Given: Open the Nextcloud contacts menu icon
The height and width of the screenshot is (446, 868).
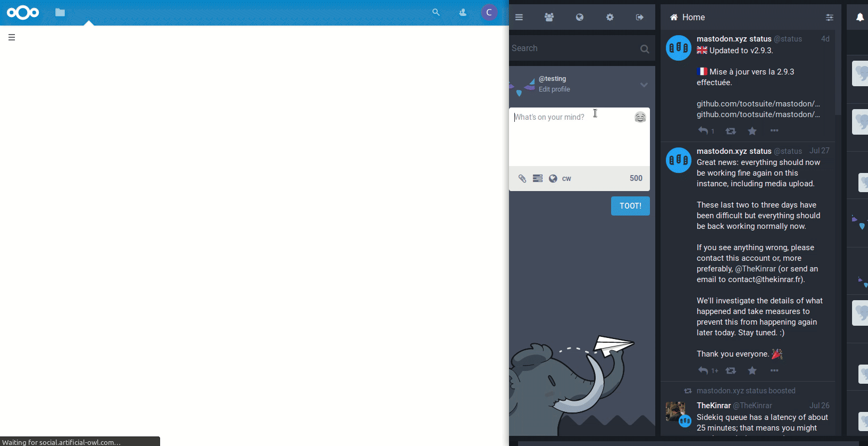Looking at the screenshot, I should tap(463, 12).
